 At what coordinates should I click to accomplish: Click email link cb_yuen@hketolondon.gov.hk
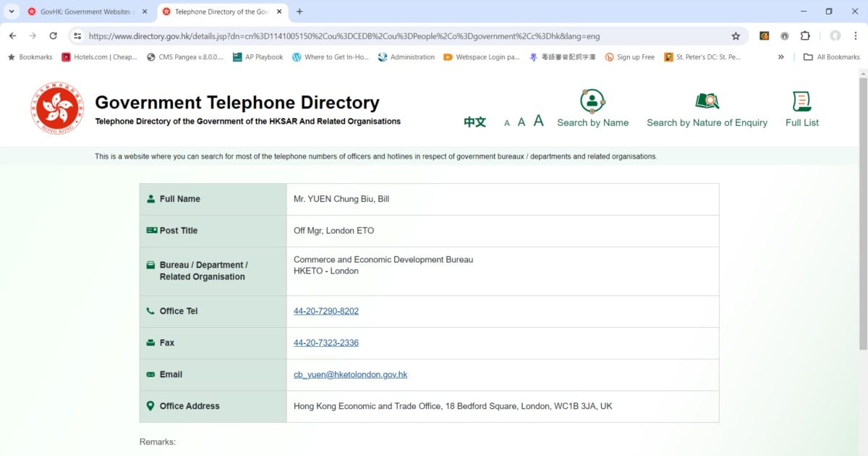[x=350, y=375]
